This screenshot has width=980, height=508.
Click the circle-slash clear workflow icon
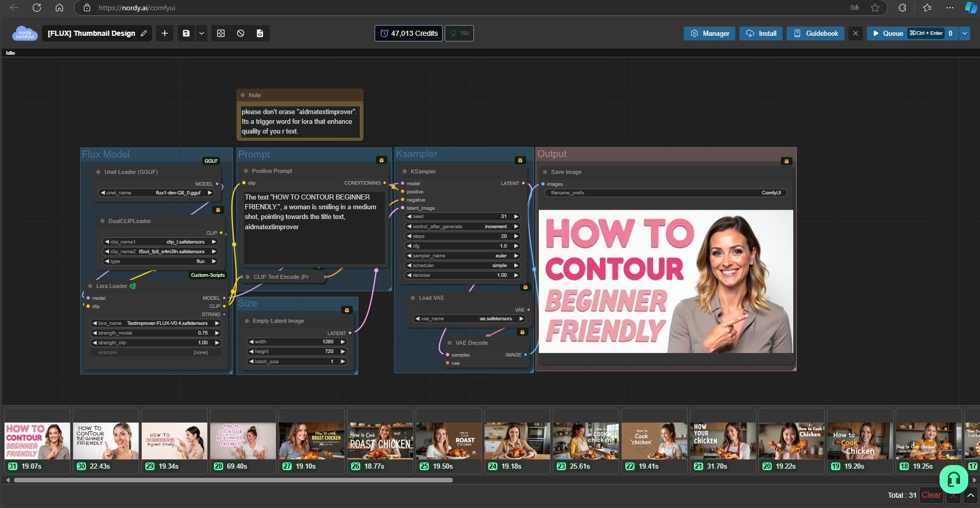pos(241,33)
